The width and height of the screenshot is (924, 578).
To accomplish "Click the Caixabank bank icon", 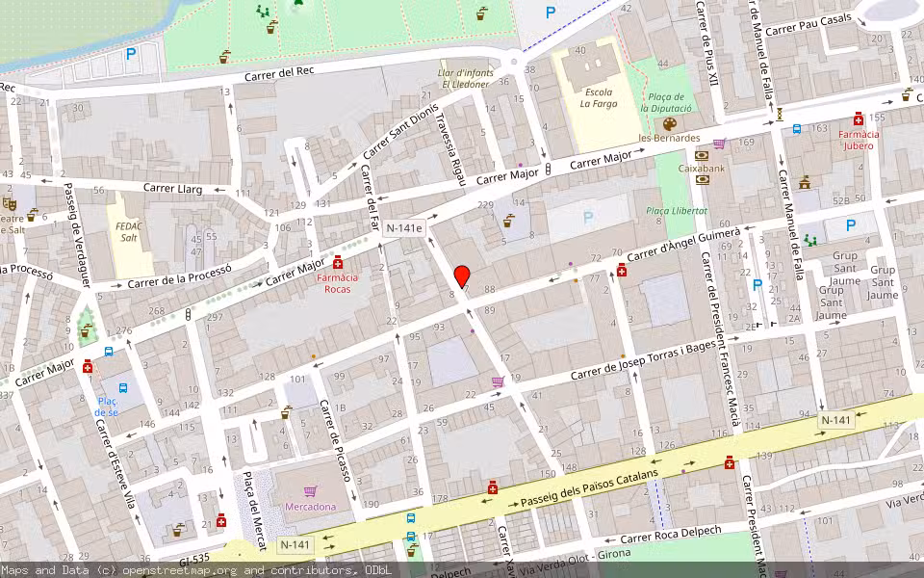I will pyautogui.click(x=701, y=156).
